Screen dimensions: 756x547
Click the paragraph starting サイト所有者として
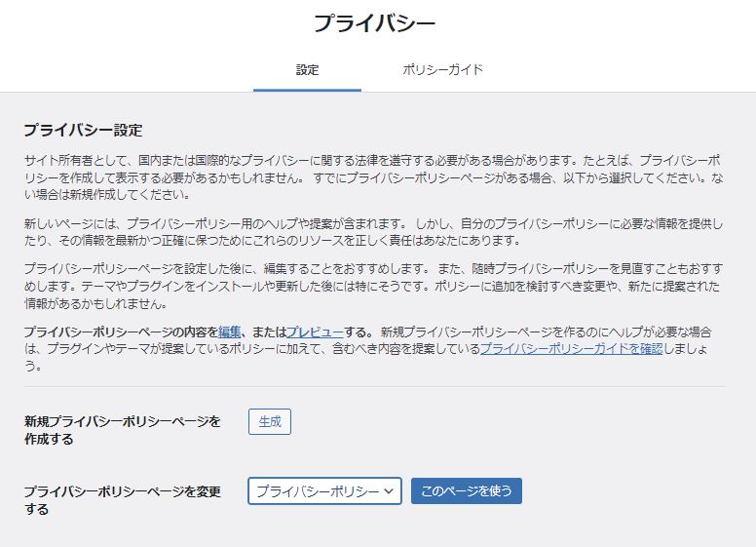tap(374, 177)
